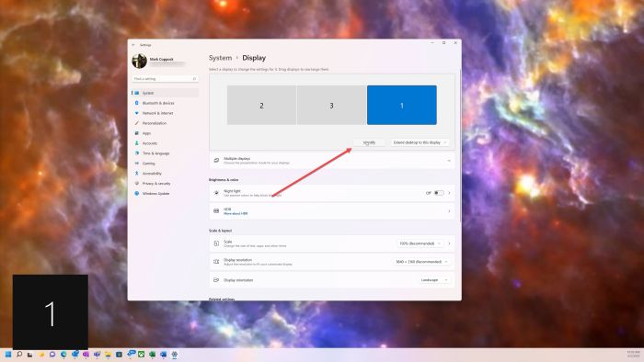
Task: Select display 3 in the arrangement
Action: (331, 106)
